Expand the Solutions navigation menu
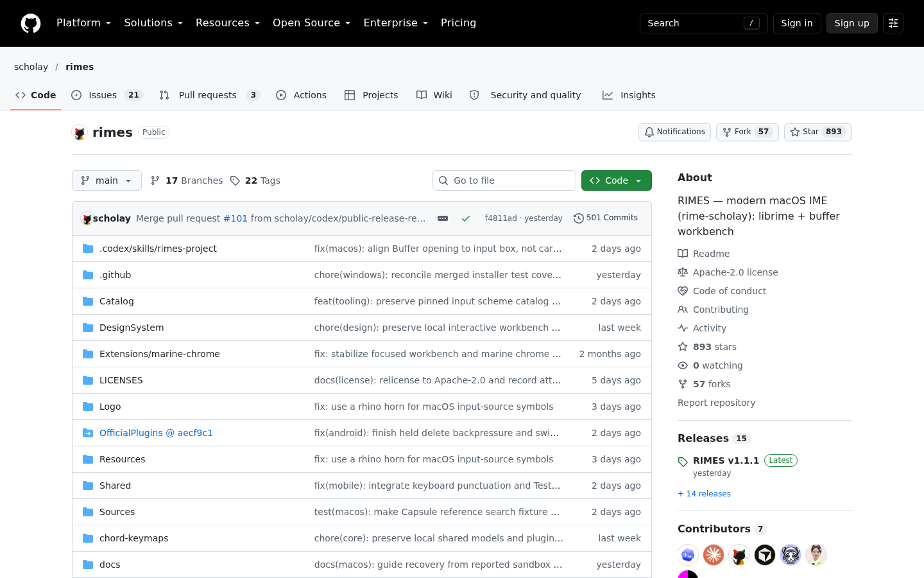This screenshot has height=578, width=924. pyautogui.click(x=153, y=23)
